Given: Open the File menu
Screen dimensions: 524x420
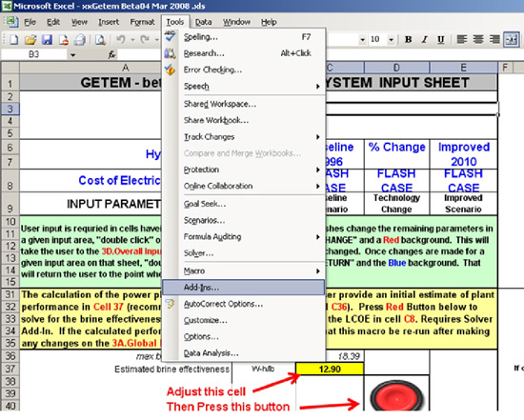Looking at the screenshot, I should click(30, 22).
